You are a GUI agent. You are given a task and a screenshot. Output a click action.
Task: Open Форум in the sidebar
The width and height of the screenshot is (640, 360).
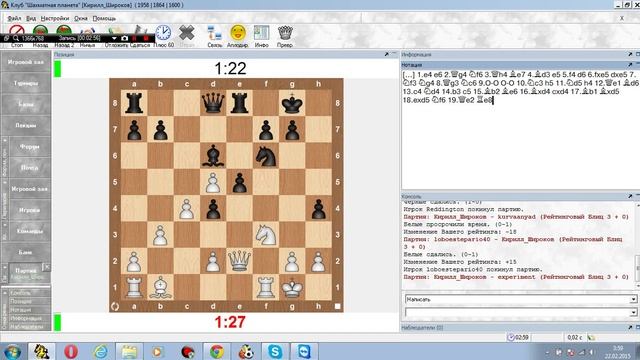[x=29, y=146]
